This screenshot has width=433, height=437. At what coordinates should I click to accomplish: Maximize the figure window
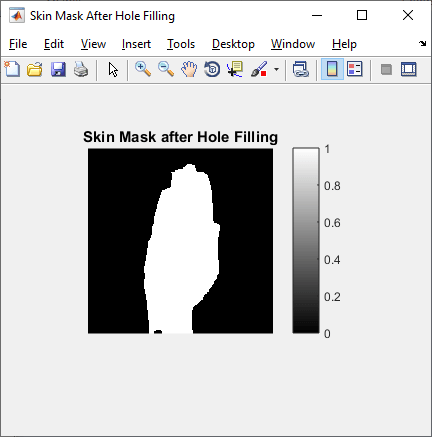click(x=362, y=15)
